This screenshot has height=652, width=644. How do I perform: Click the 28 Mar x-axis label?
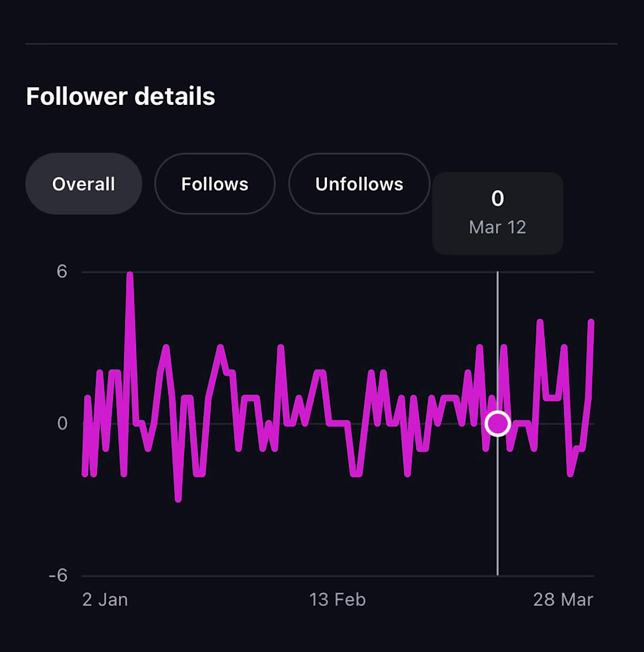point(563,599)
